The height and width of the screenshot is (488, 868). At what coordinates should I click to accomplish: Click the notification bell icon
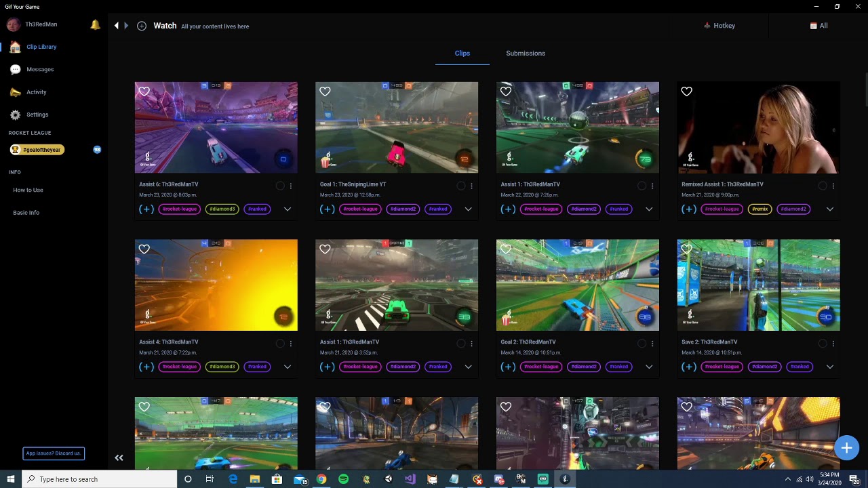95,25
